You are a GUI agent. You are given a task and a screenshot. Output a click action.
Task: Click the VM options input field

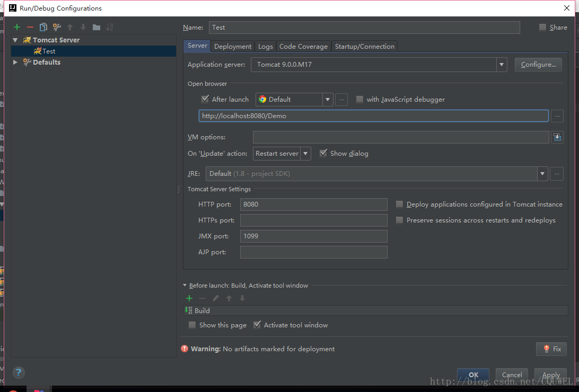tap(401, 137)
